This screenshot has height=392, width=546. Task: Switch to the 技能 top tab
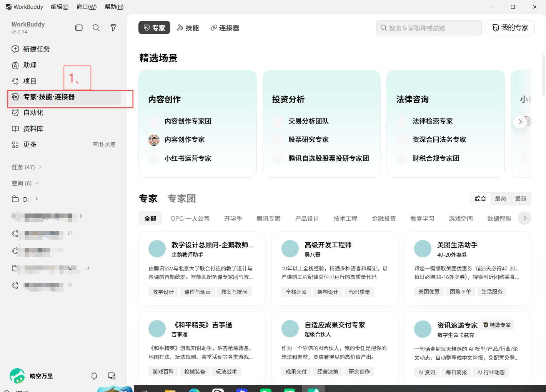pyautogui.click(x=188, y=28)
